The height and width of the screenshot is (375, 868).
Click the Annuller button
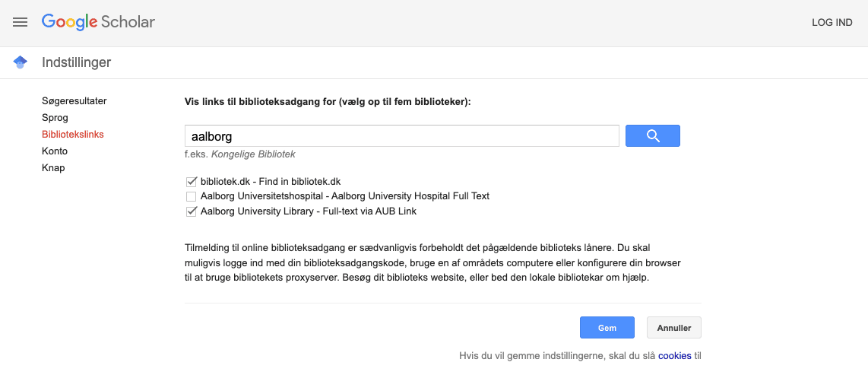pos(673,327)
